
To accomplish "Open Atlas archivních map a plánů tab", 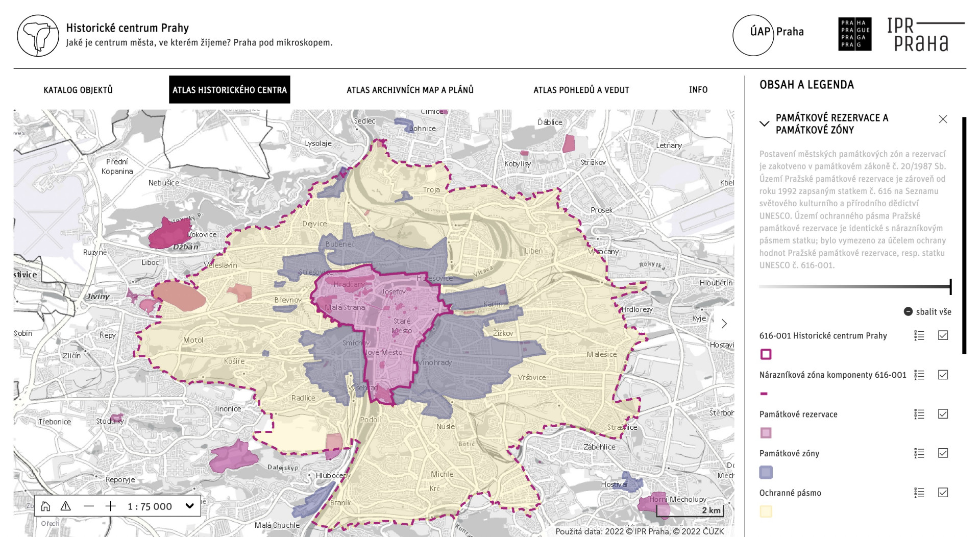I will coord(410,90).
